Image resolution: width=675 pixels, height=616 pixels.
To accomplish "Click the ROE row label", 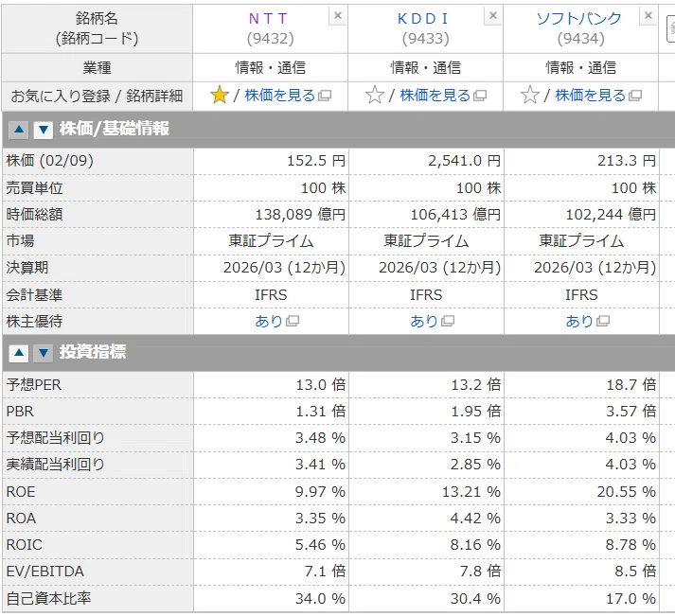I will point(21,491).
